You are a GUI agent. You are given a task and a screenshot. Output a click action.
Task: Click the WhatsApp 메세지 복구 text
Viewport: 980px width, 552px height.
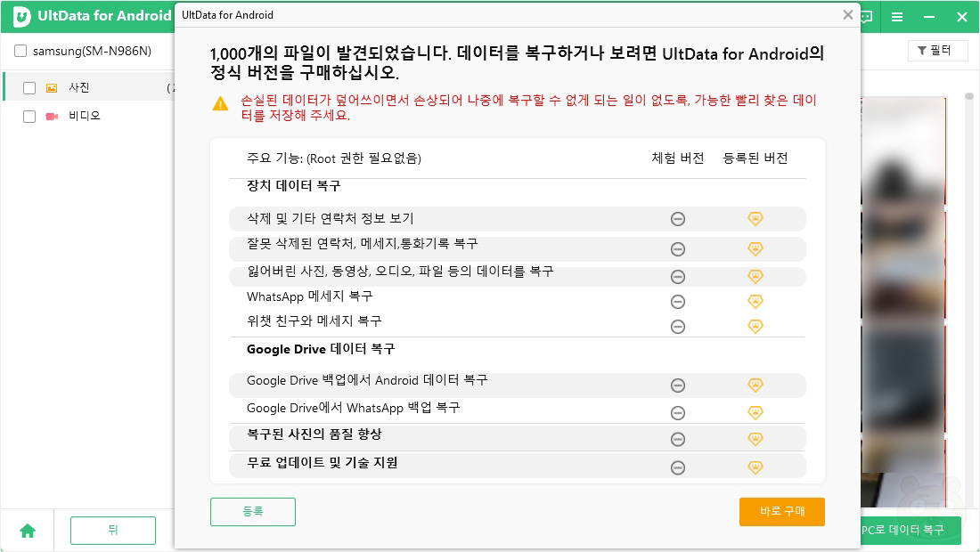click(309, 296)
